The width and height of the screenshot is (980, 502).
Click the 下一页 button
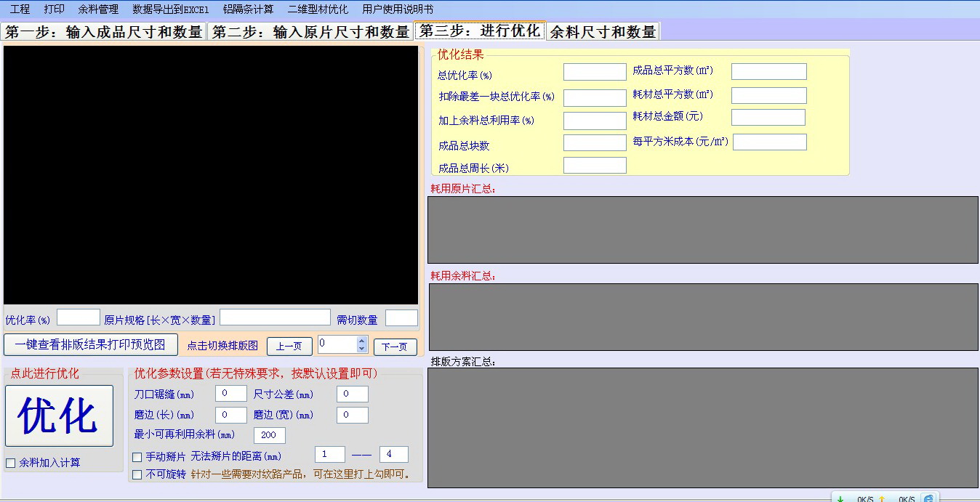pos(395,347)
